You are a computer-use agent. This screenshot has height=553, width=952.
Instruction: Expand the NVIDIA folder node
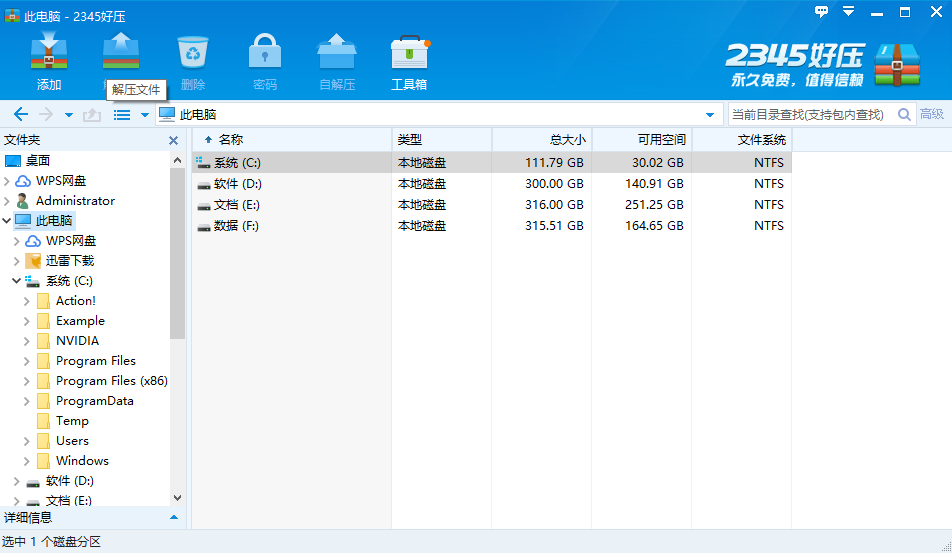(27, 341)
